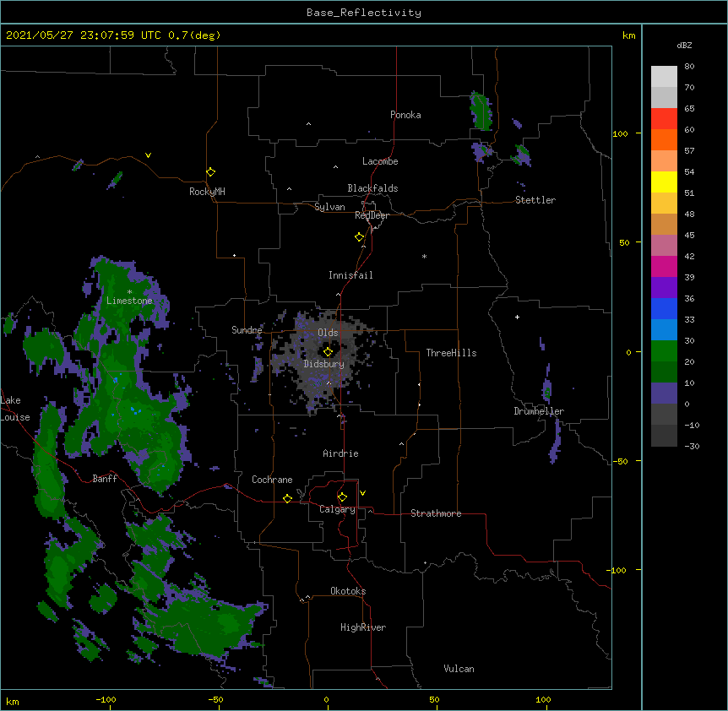Click the Limestone label
Image resolution: width=728 pixels, height=711 pixels.
129,301
